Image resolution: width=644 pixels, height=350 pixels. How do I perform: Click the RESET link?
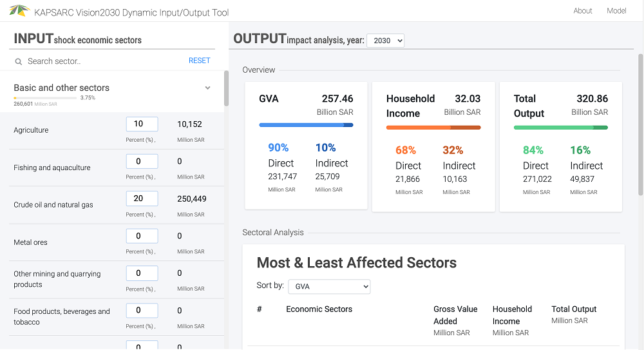[x=199, y=61]
